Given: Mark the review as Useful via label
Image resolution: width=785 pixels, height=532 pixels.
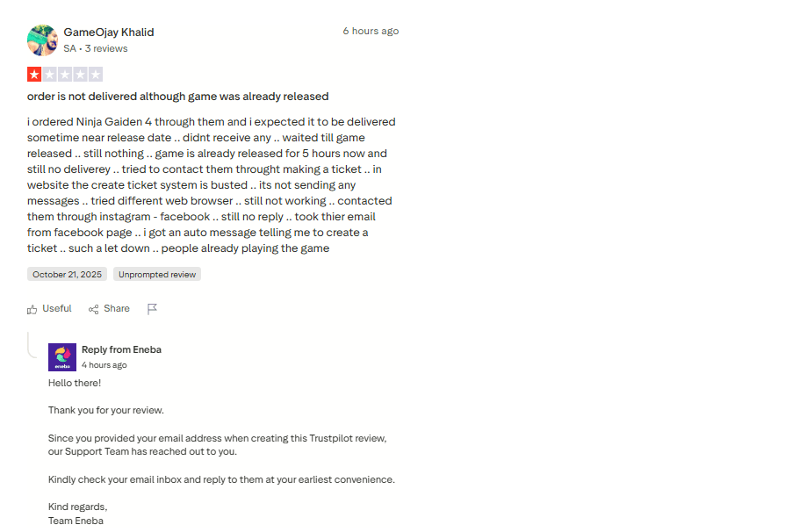Looking at the screenshot, I should click(57, 309).
